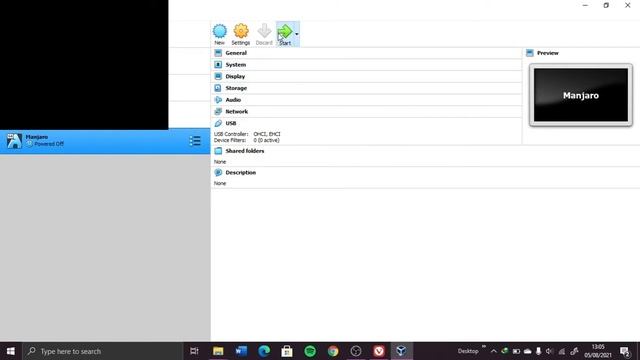640x360 pixels.
Task: Click the Manjaro preview thumbnail
Action: pyautogui.click(x=580, y=95)
